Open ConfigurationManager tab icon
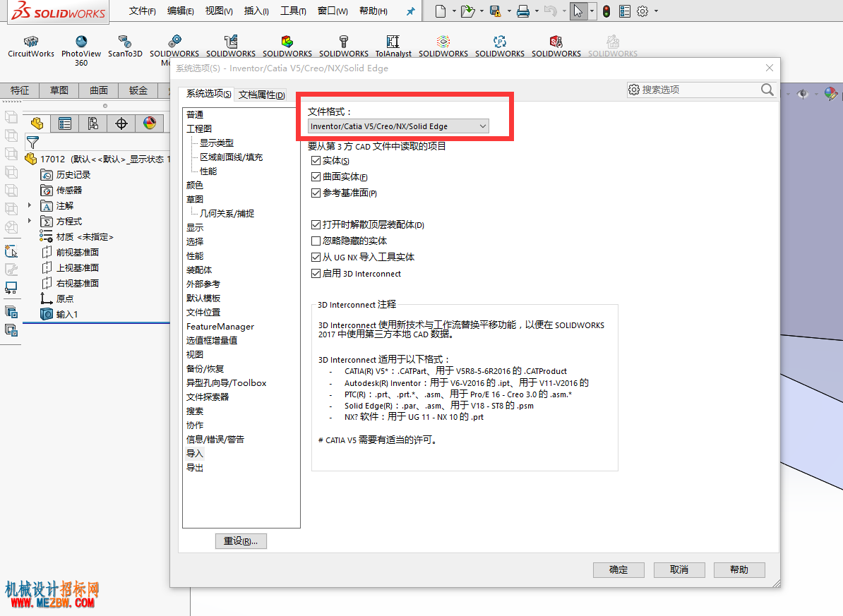This screenshot has height=616, width=843. click(x=93, y=123)
